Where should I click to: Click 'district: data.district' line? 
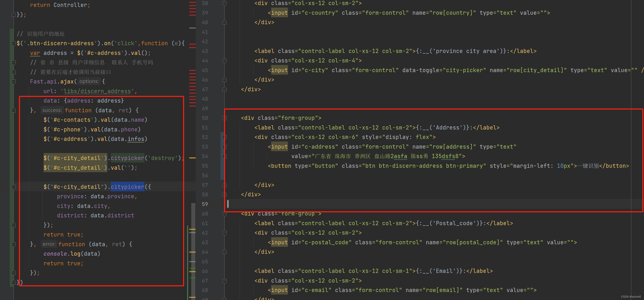coord(95,215)
